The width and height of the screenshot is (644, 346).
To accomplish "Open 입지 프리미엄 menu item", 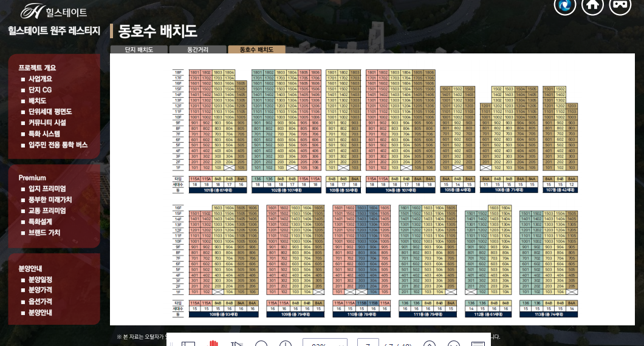I will click(47, 189).
